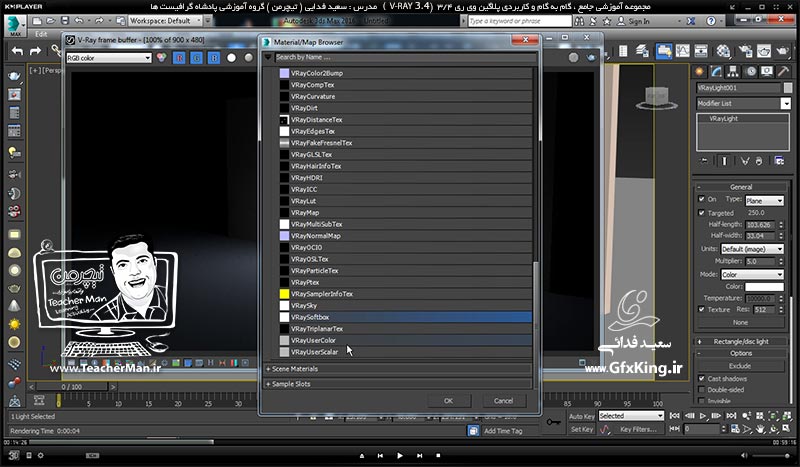Image resolution: width=800 pixels, height=467 pixels.
Task: Click the object color swatch next to VRayLight001
Action: point(788,88)
